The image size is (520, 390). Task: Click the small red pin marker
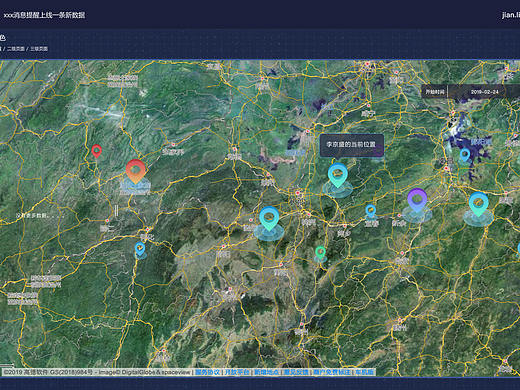(97, 151)
